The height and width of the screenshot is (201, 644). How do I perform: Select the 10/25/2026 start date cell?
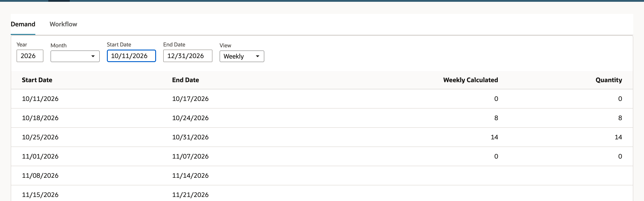click(40, 137)
